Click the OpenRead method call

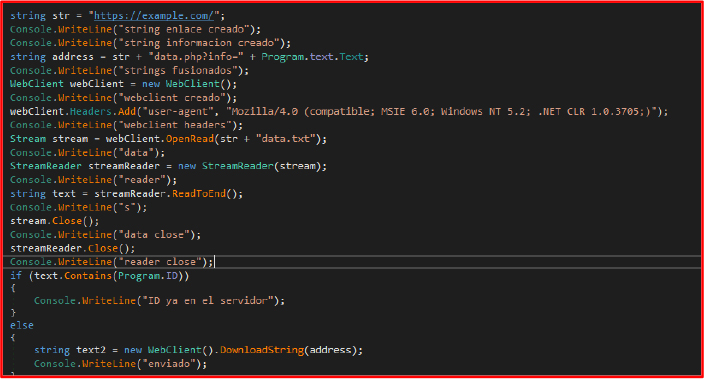[x=190, y=139]
